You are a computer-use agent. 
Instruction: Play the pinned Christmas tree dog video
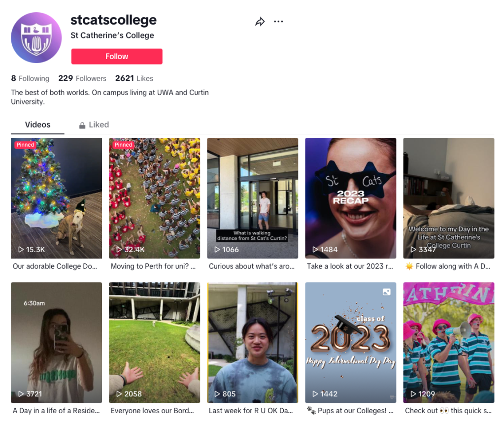point(56,198)
